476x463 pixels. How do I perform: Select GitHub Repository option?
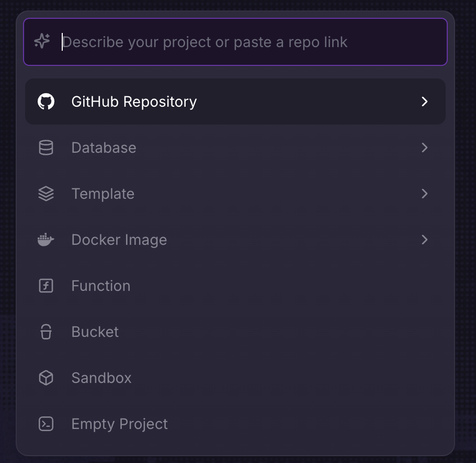(x=235, y=101)
